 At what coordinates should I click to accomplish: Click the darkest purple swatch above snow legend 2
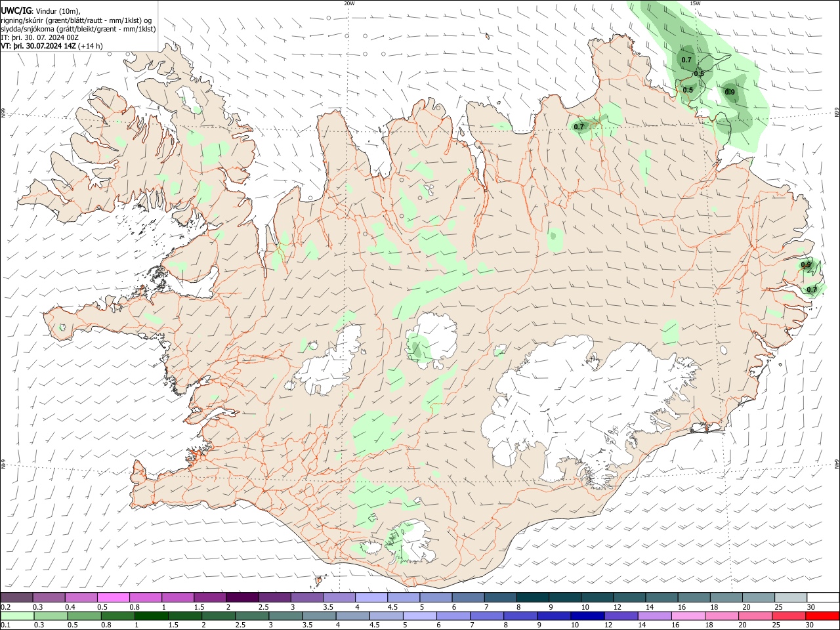point(242,597)
